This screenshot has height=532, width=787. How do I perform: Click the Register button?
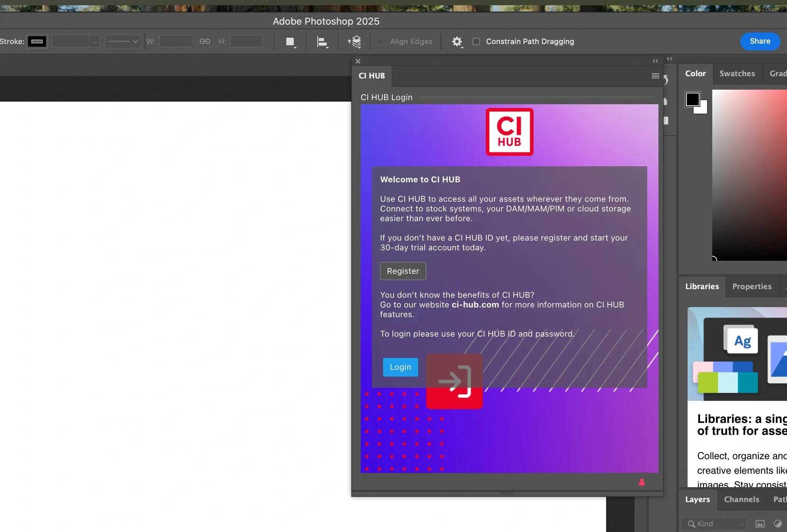(x=403, y=271)
